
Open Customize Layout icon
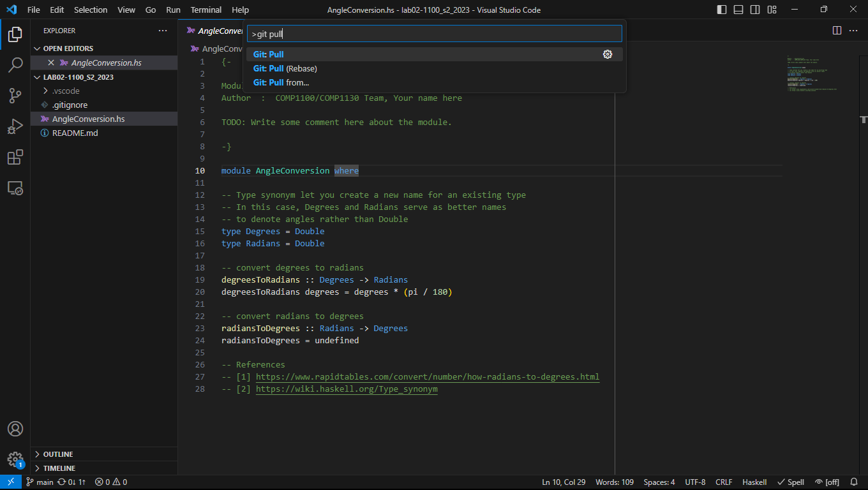coord(772,10)
